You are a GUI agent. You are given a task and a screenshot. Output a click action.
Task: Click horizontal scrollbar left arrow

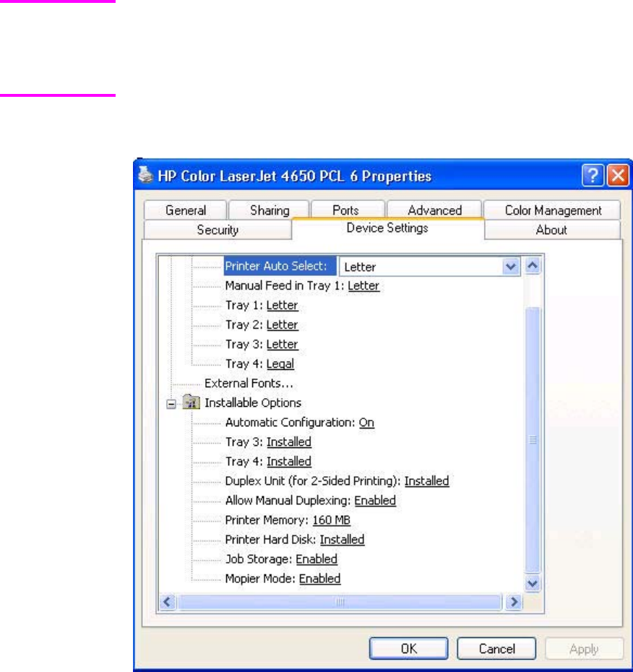(168, 602)
